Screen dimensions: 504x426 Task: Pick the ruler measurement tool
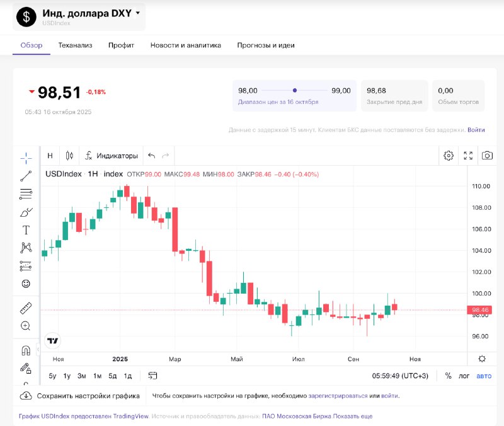click(25, 309)
